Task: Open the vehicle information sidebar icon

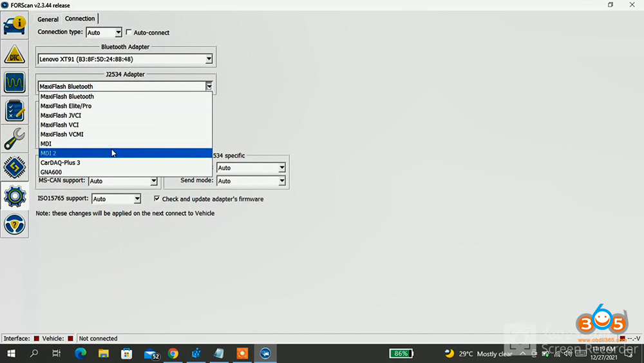Action: [x=14, y=26]
